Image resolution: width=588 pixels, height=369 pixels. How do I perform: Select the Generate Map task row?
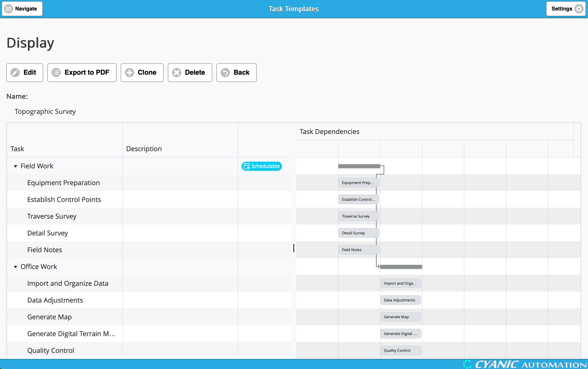[x=149, y=317]
